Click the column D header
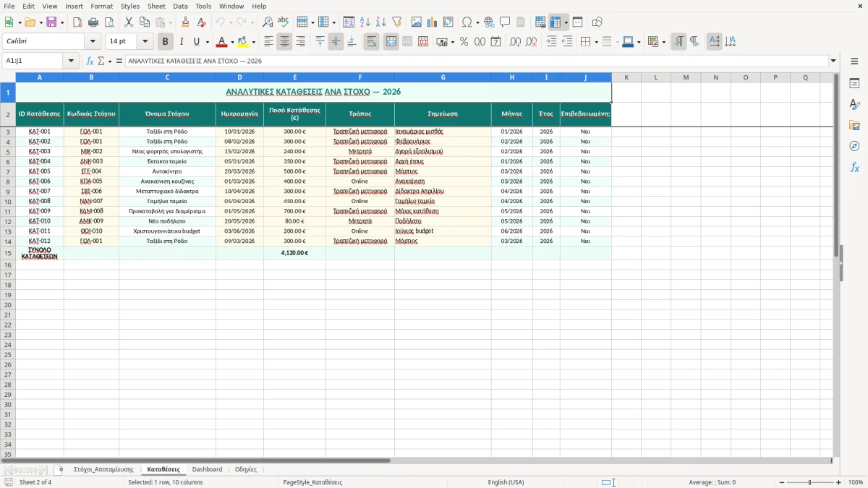Screen dimensions: 868x488 pyautogui.click(x=239, y=77)
